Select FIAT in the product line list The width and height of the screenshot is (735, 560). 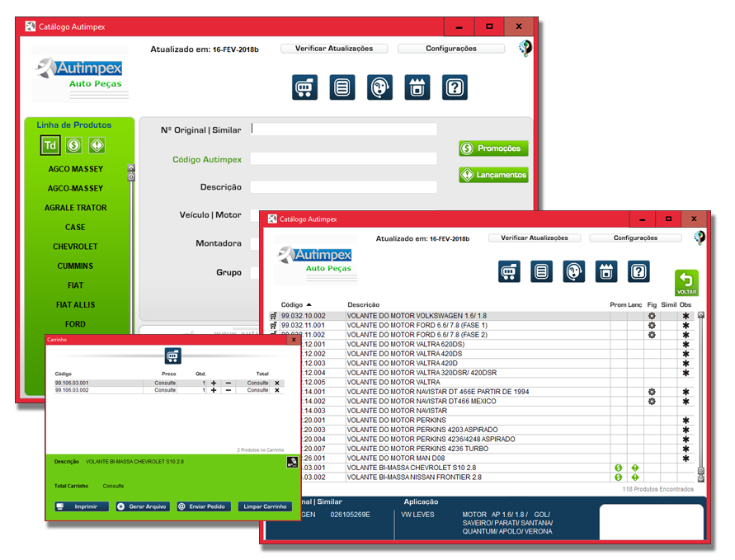[75, 285]
